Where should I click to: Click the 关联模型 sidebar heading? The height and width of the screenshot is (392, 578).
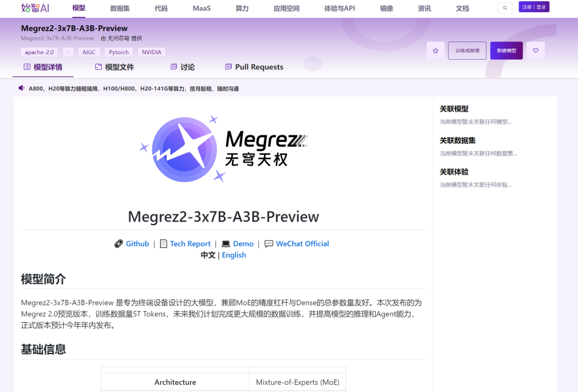pyautogui.click(x=454, y=109)
